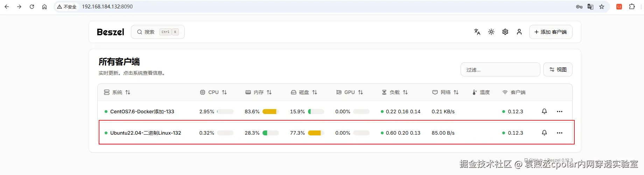Open the Beszel language selector icon

pos(477,32)
